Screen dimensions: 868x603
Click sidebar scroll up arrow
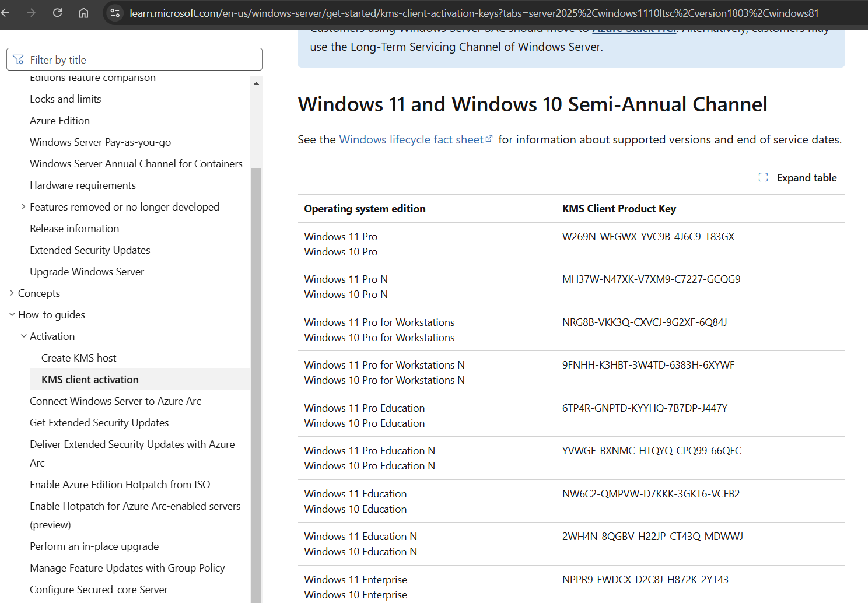(x=256, y=83)
